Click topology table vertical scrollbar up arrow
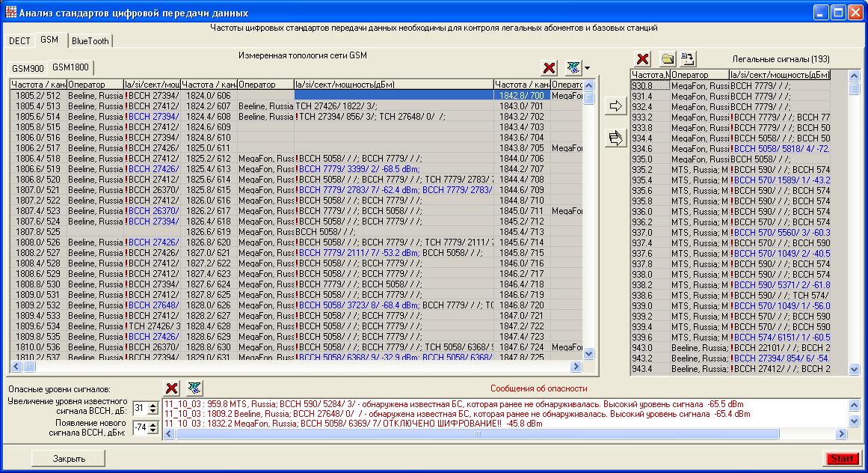The width and height of the screenshot is (868, 473). click(589, 85)
